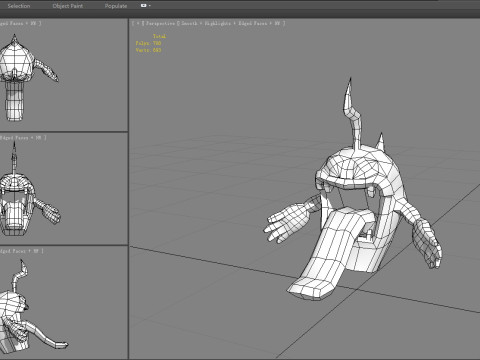Click the [+] viewport general menu
Screen dimensions: 480x360
pos(138,23)
